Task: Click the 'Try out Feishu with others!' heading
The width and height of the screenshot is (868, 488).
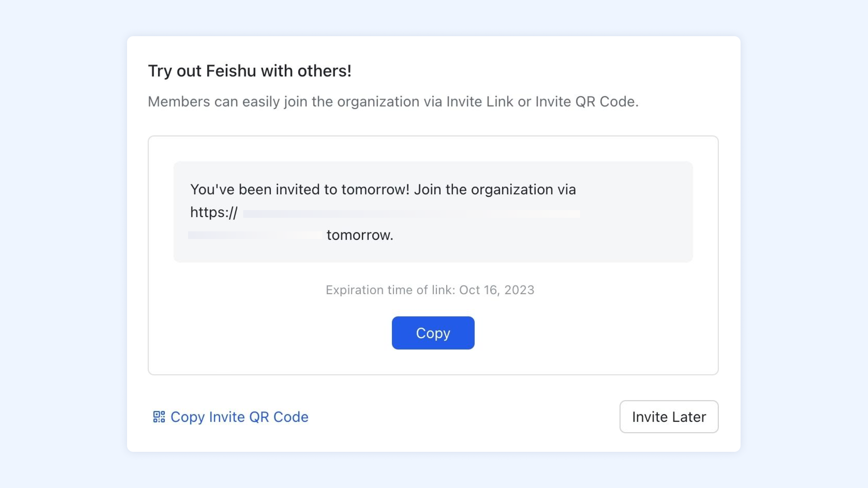Action: click(250, 70)
